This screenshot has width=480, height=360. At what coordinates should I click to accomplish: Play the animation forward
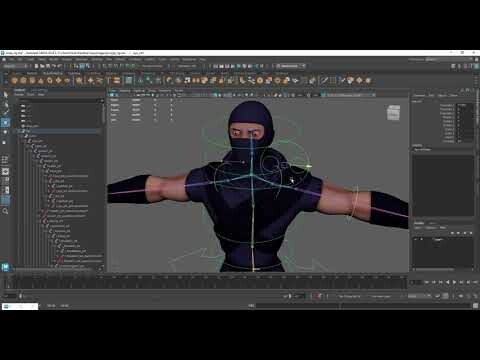point(454,282)
